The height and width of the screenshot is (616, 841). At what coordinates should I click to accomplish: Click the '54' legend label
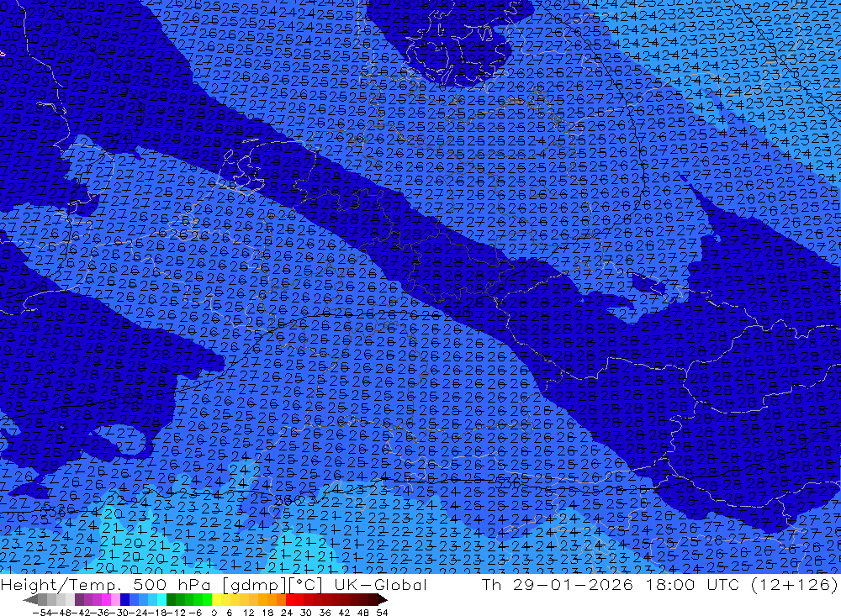click(382, 613)
